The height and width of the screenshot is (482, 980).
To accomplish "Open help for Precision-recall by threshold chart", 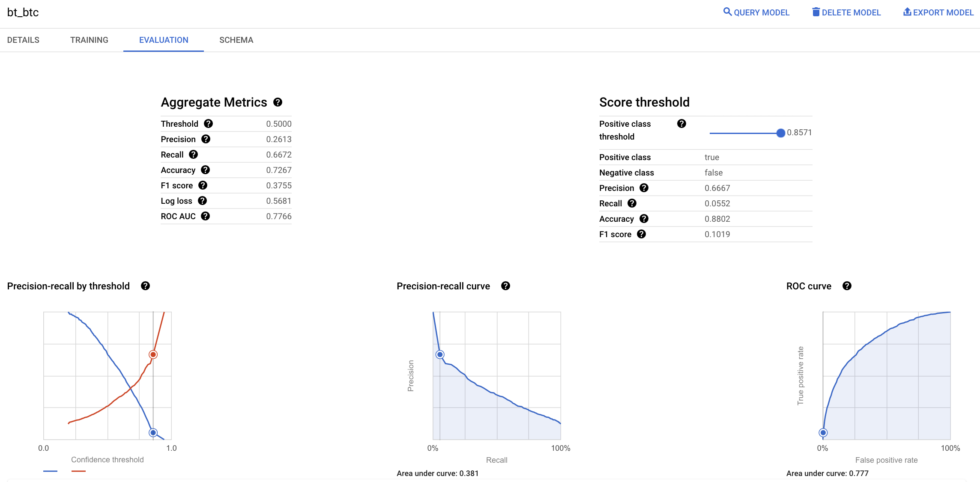I will (x=145, y=286).
